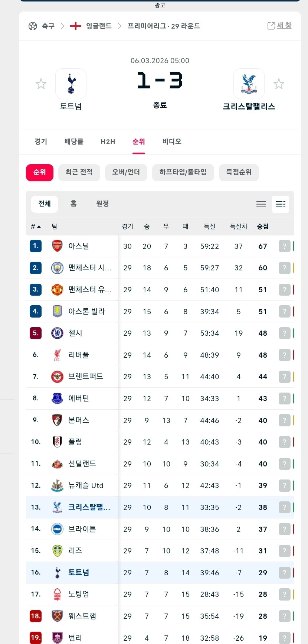
Task: Click the Tottenham crest in match header
Action: 71,84
